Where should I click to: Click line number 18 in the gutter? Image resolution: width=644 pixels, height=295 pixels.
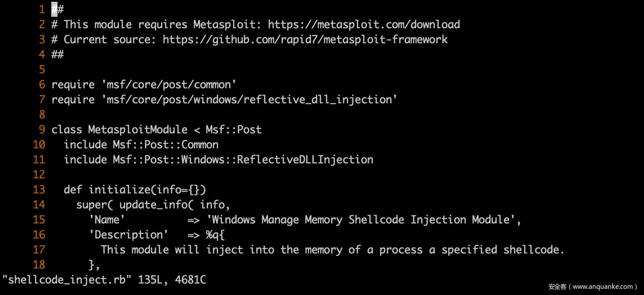tap(39, 265)
